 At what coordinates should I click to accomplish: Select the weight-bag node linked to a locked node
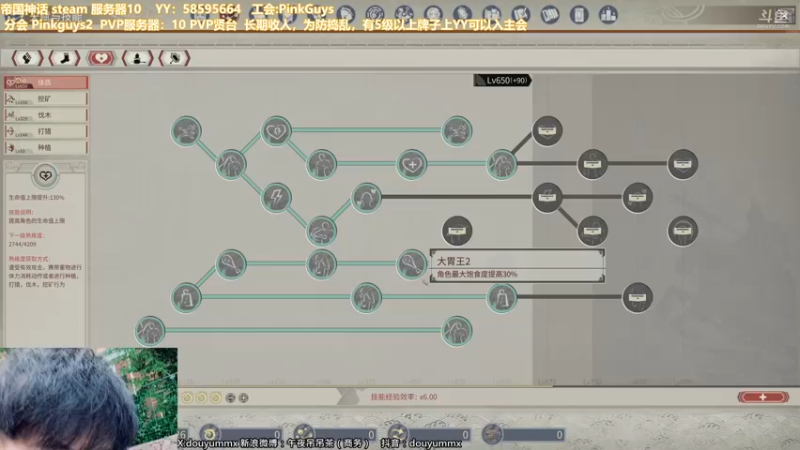(x=502, y=297)
